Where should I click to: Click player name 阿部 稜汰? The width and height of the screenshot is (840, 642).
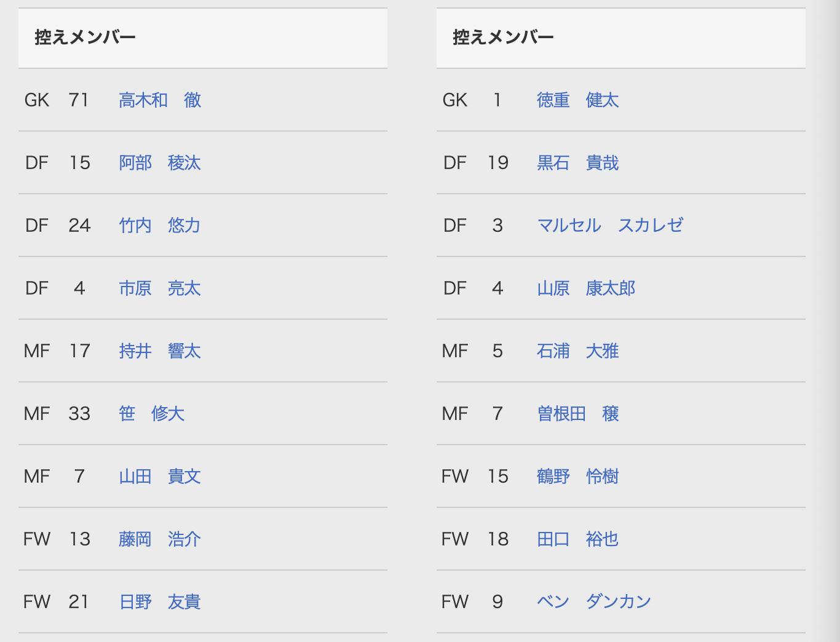coord(160,163)
